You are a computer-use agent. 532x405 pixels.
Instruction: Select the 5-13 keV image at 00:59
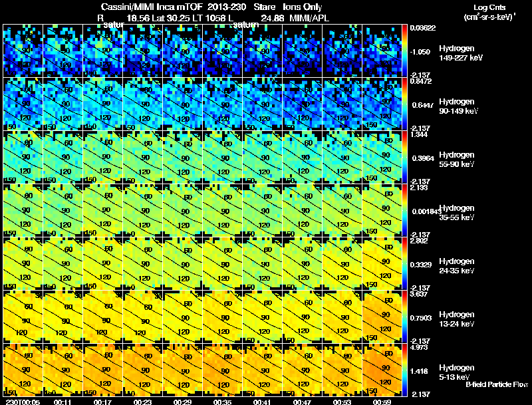pyautogui.click(x=382, y=370)
